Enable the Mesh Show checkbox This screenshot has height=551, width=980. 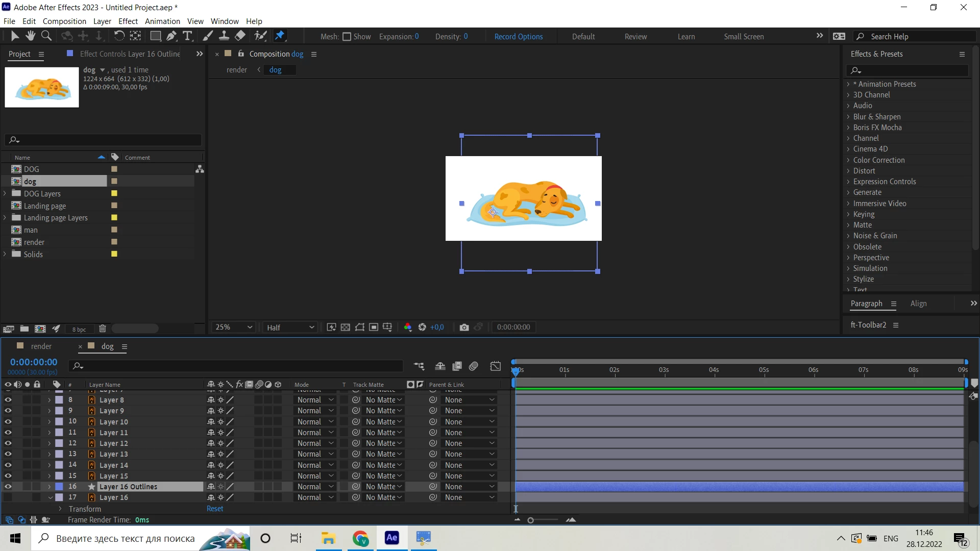(x=347, y=37)
